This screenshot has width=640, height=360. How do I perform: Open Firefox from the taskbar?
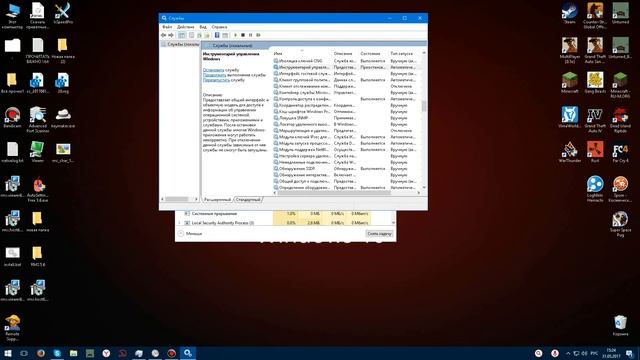pos(41,353)
